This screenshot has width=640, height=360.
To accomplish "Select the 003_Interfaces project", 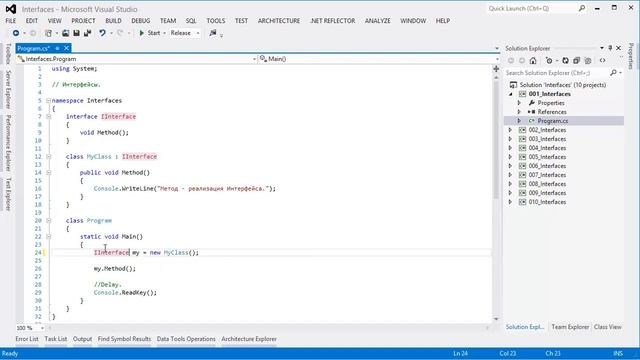I will [x=547, y=139].
